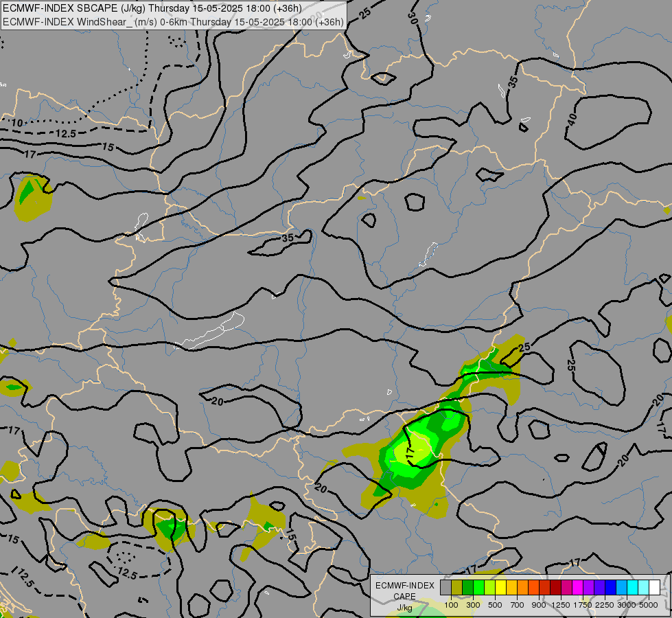The image size is (672, 618).
Task: Click the SBCAPE title line at the top
Action: click(152, 8)
